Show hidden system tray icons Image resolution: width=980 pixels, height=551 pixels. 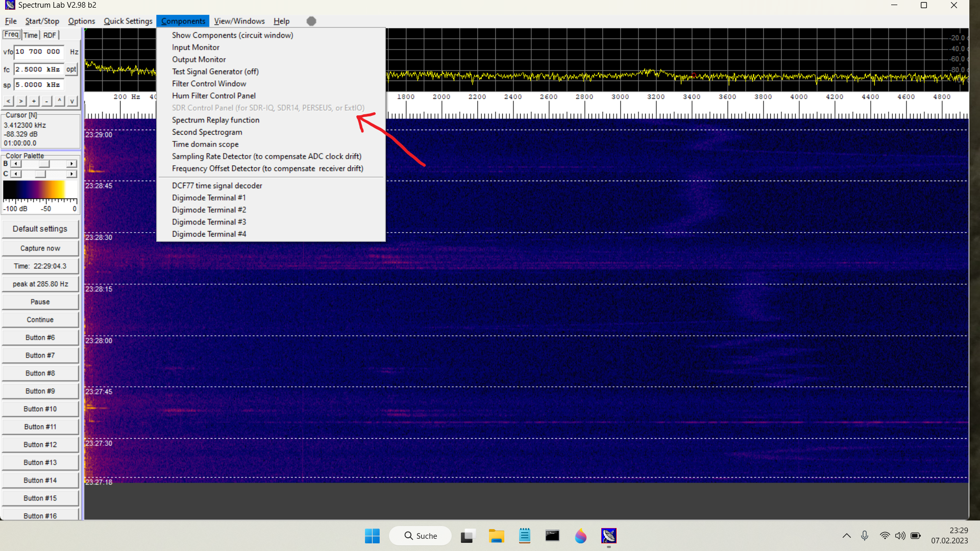pos(847,536)
